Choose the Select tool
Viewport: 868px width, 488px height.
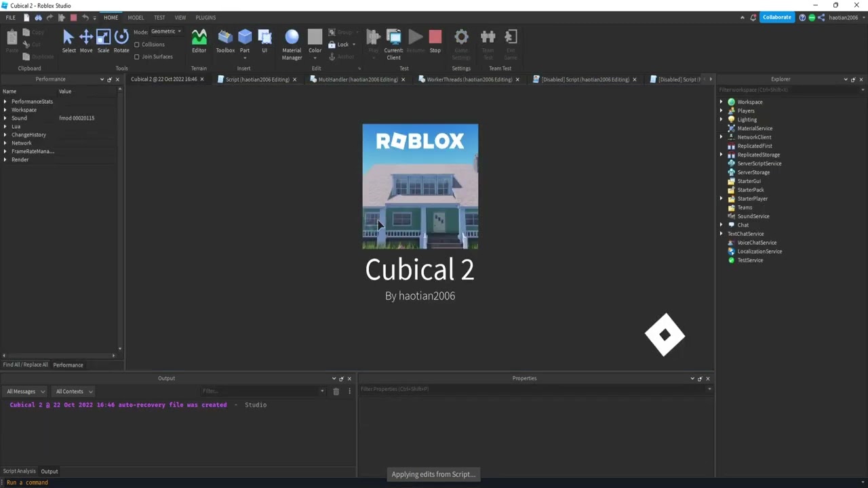tap(68, 41)
